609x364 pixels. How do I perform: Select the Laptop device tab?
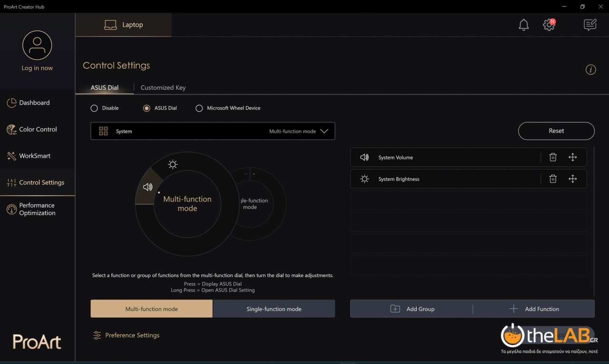tap(123, 25)
